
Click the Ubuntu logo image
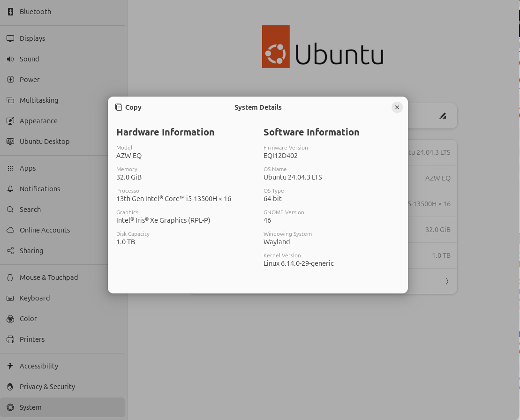[x=323, y=47]
